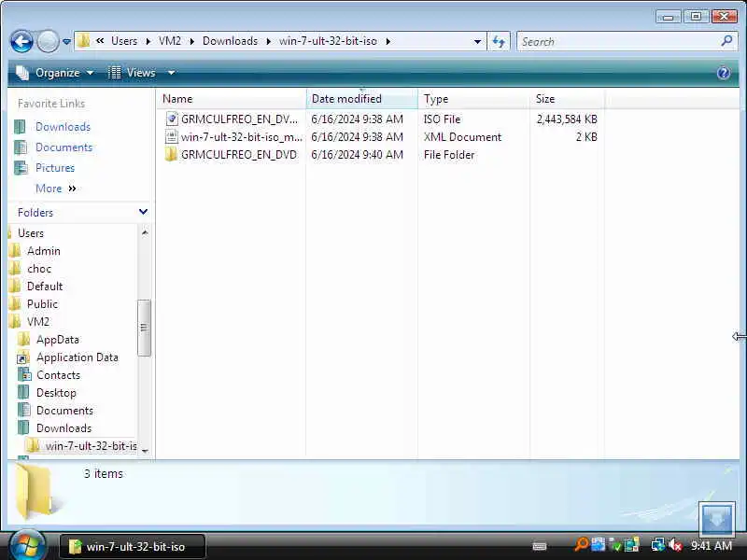Click the 9:41 AM taskbar clock
This screenshot has height=560, width=747.
coord(712,545)
